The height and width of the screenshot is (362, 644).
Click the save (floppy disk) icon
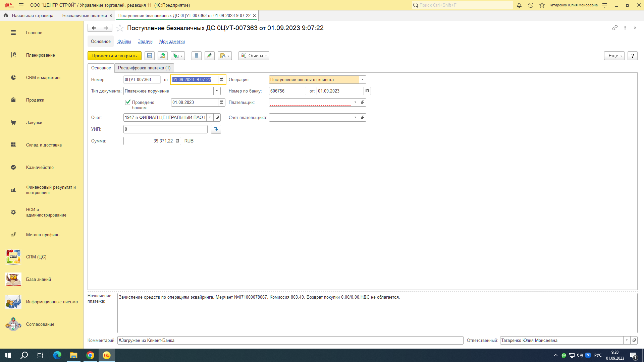point(150,56)
